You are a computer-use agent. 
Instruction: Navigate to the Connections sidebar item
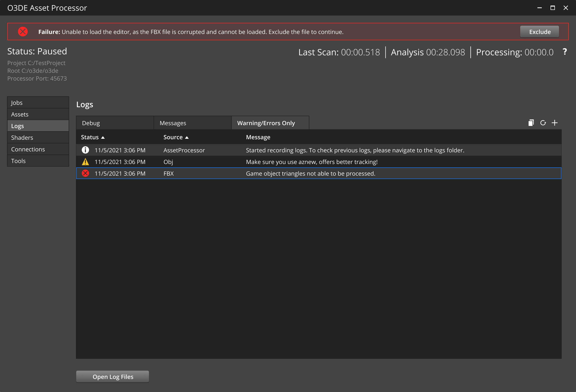[28, 149]
